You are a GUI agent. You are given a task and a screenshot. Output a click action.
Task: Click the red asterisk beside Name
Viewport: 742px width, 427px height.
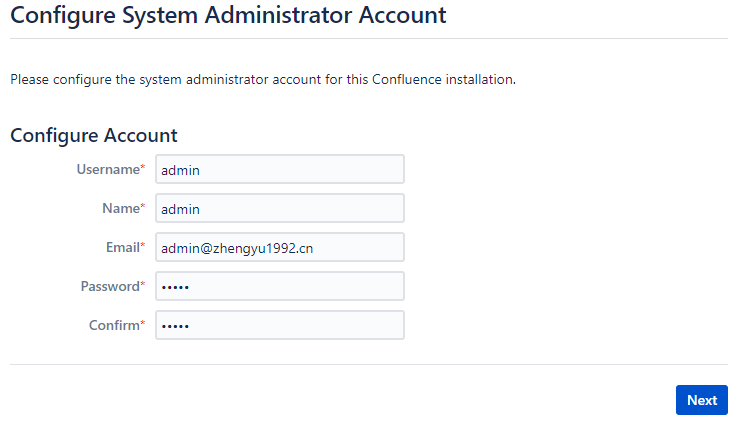point(142,205)
